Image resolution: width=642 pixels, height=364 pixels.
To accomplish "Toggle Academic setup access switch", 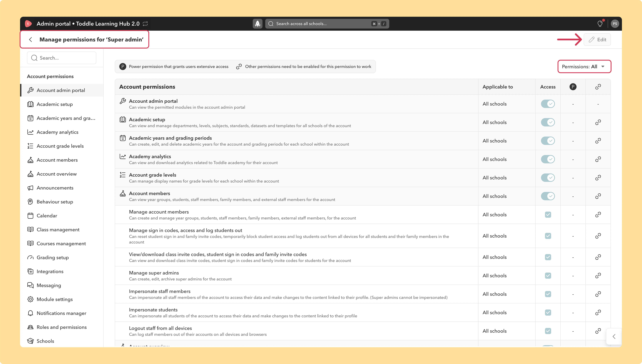I will (548, 122).
